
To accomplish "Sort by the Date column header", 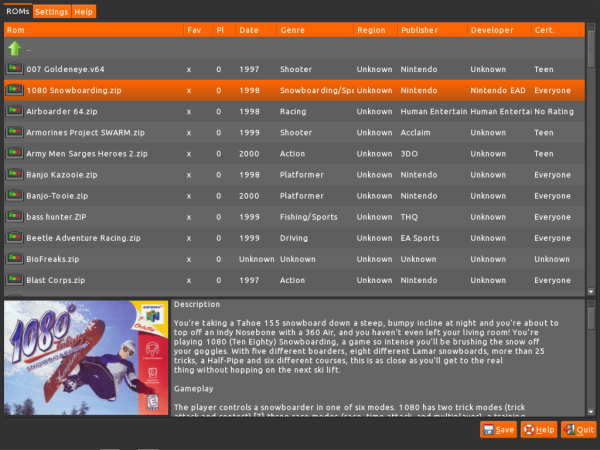I will pos(256,30).
